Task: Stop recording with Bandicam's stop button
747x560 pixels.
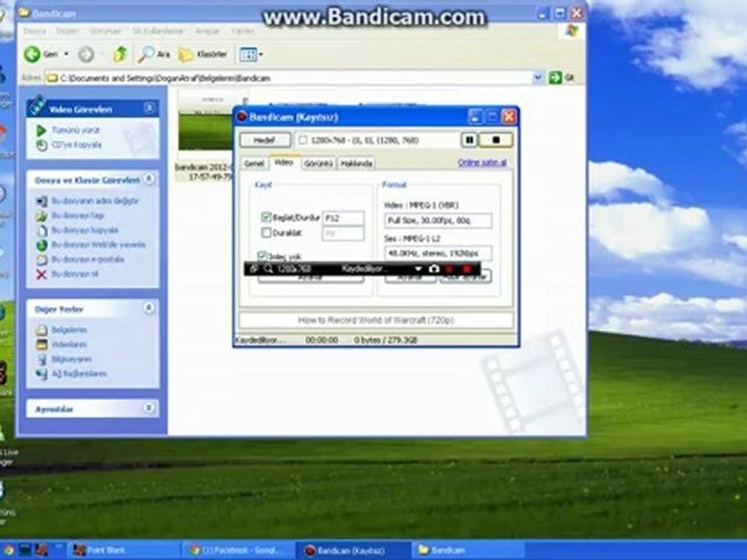Action: point(496,140)
